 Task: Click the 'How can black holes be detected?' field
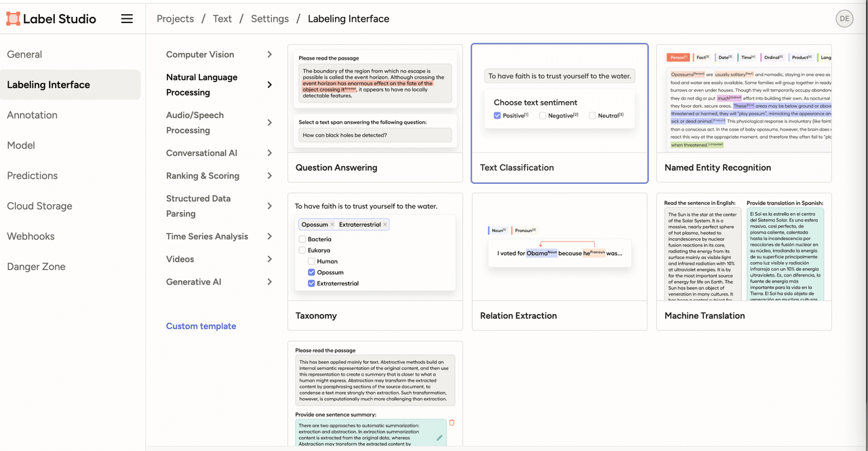[375, 135]
